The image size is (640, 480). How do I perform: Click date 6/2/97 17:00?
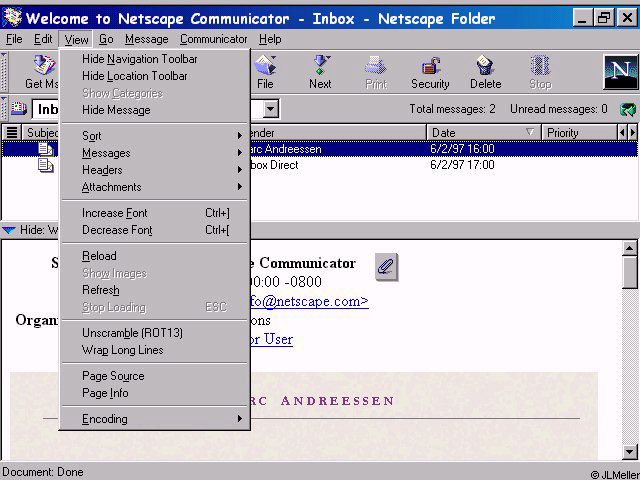click(462, 165)
